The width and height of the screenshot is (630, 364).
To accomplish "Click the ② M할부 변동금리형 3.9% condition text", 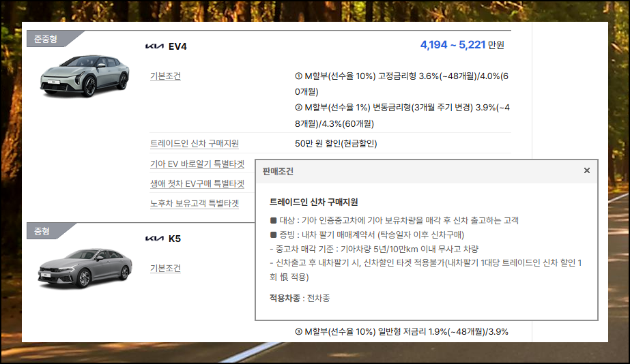I will 402,116.
